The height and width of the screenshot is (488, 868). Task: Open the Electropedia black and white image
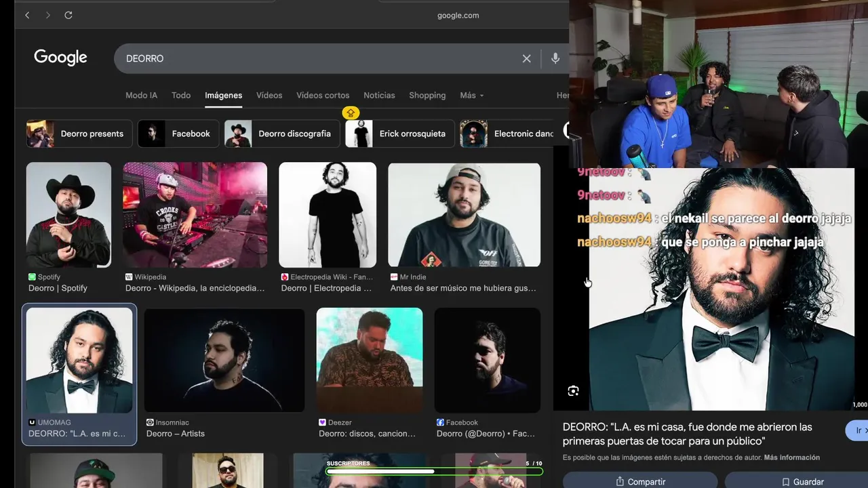328,215
